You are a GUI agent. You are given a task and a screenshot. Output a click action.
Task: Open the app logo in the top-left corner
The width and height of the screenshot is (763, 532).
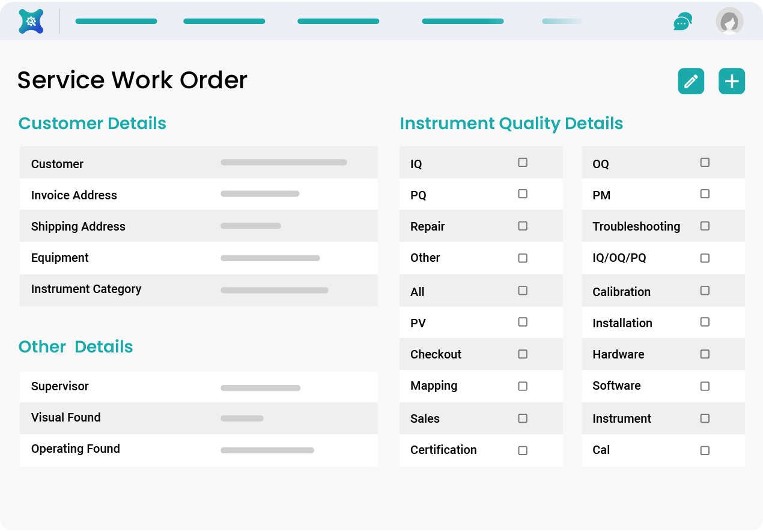coord(30,21)
